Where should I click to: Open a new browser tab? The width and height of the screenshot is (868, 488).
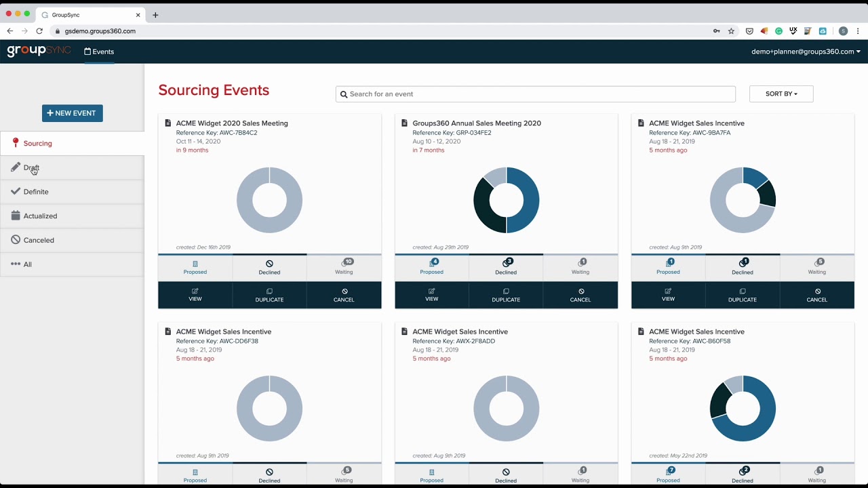tap(155, 14)
